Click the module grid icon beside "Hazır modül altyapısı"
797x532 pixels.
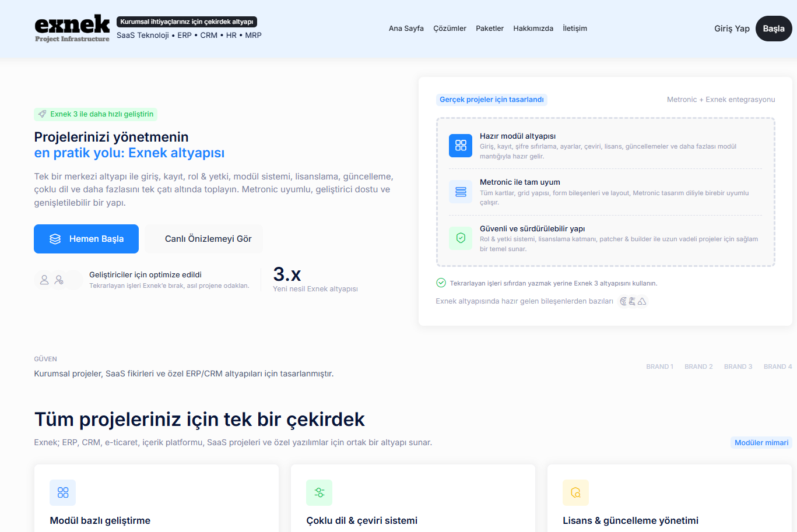[460, 145]
